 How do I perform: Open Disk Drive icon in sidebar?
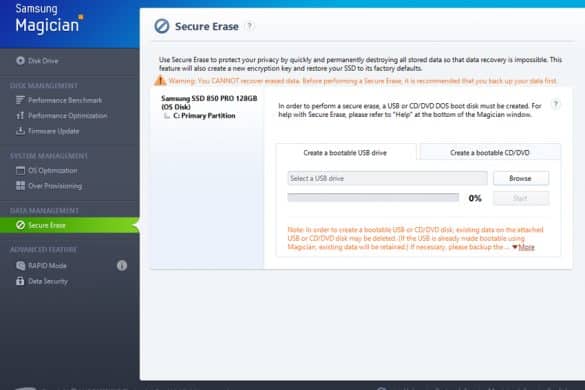(x=20, y=60)
